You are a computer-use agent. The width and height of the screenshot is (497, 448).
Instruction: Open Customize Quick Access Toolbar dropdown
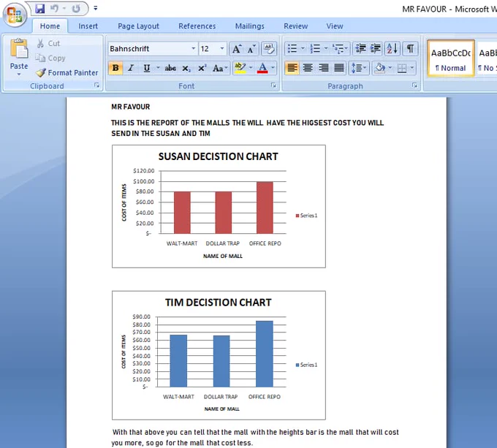(96, 9)
